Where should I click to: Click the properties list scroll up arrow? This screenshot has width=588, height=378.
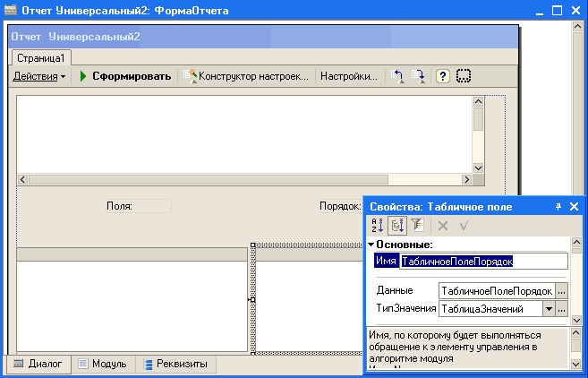click(576, 242)
